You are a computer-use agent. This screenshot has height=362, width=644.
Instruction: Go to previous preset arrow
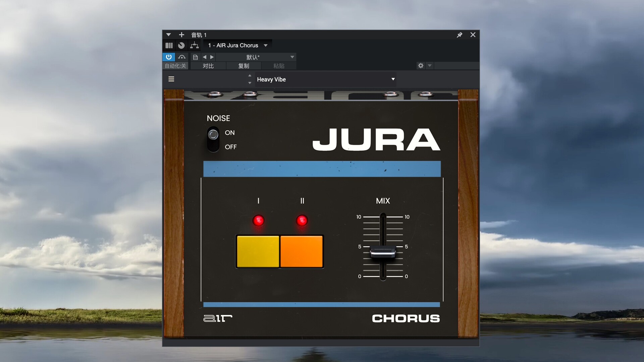204,57
